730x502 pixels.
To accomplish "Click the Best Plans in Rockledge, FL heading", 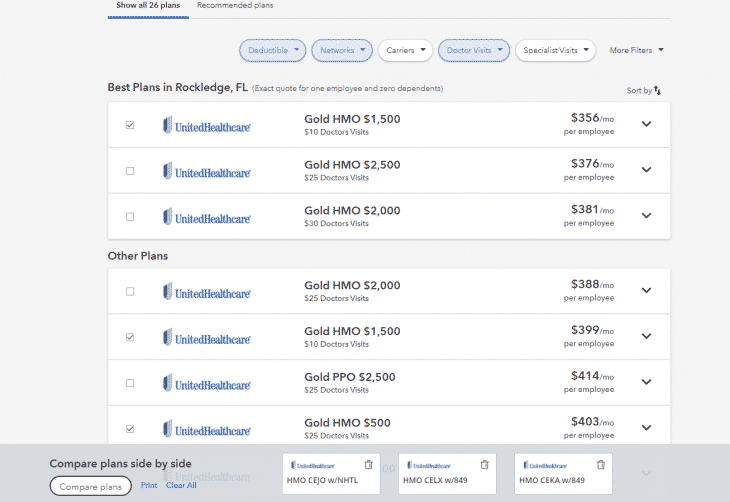I will coord(177,87).
